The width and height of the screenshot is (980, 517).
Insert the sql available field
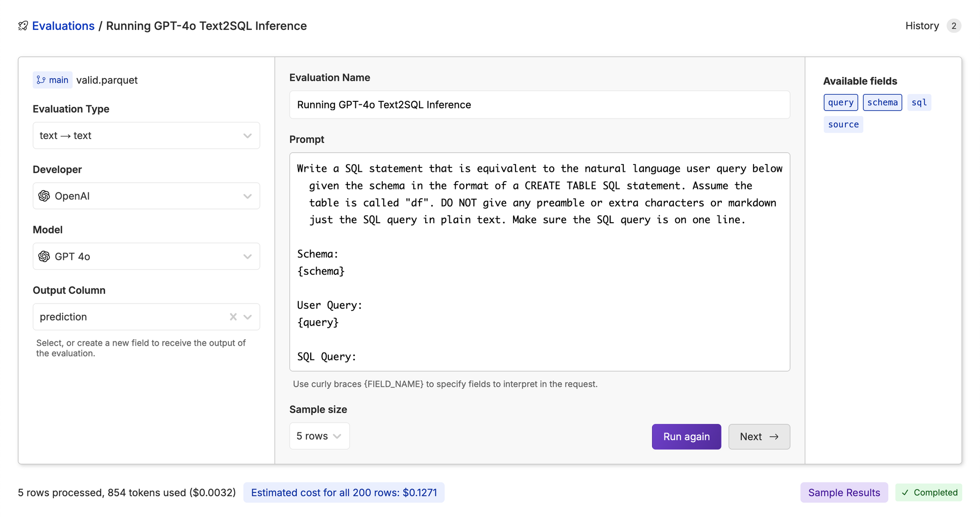point(919,102)
